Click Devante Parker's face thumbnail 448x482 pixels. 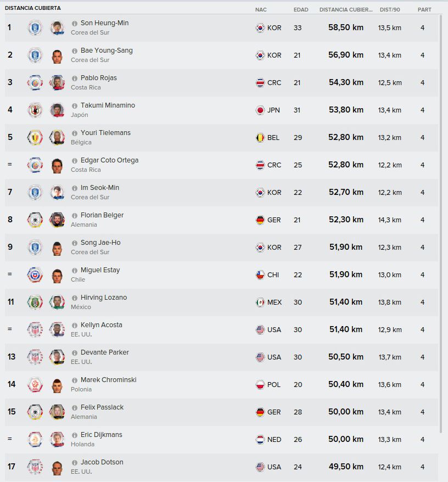pos(57,357)
